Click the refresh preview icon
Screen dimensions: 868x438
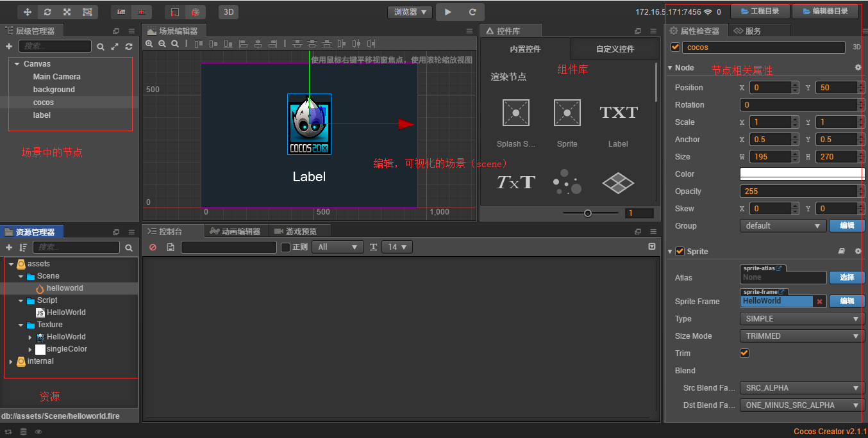click(x=472, y=12)
